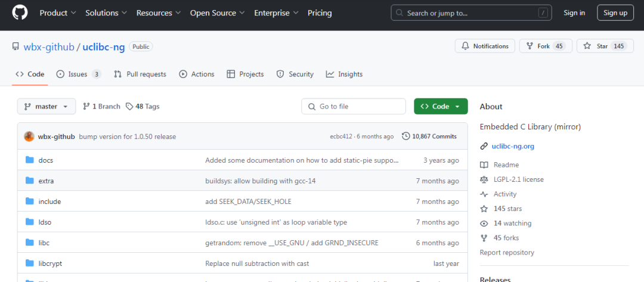Expand the Open Source menu
This screenshot has width=644, height=282.
coord(218,13)
